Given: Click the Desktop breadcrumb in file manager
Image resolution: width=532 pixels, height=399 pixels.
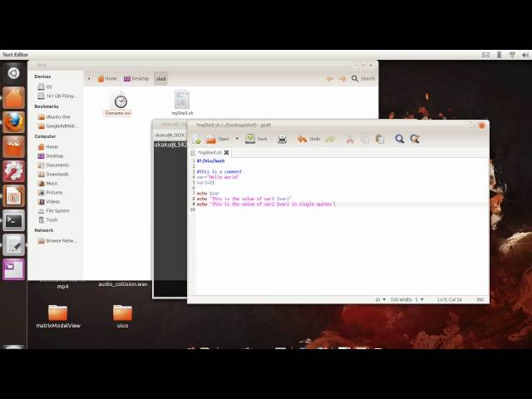Looking at the screenshot, I should [136, 78].
